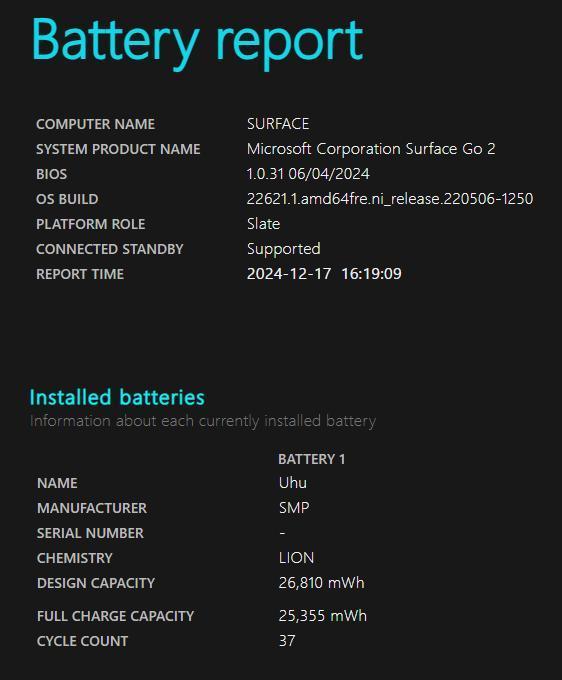This screenshot has width=562, height=680.
Task: Click the installed battery information subtitle
Action: (203, 421)
